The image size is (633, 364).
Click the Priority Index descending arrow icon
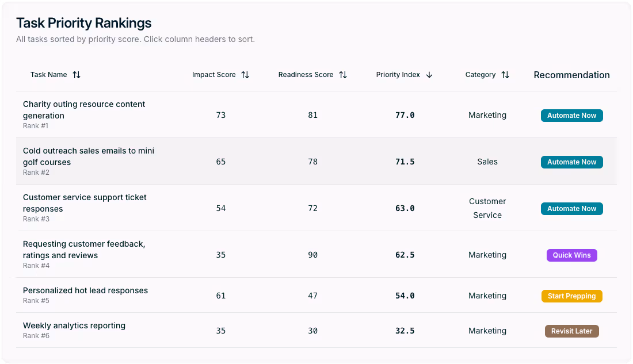click(429, 75)
